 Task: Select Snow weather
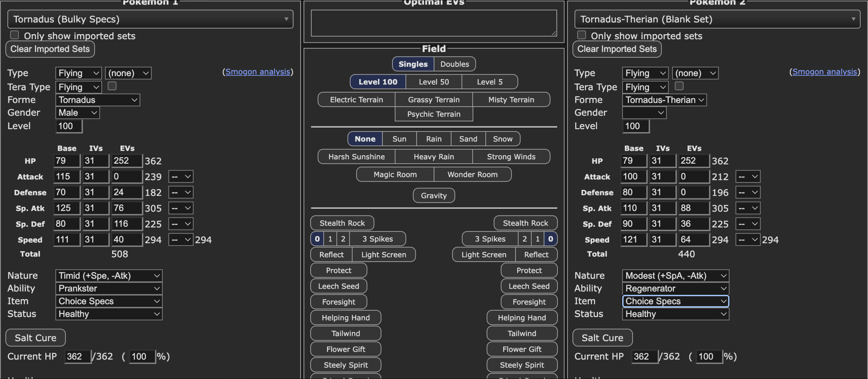coord(503,139)
